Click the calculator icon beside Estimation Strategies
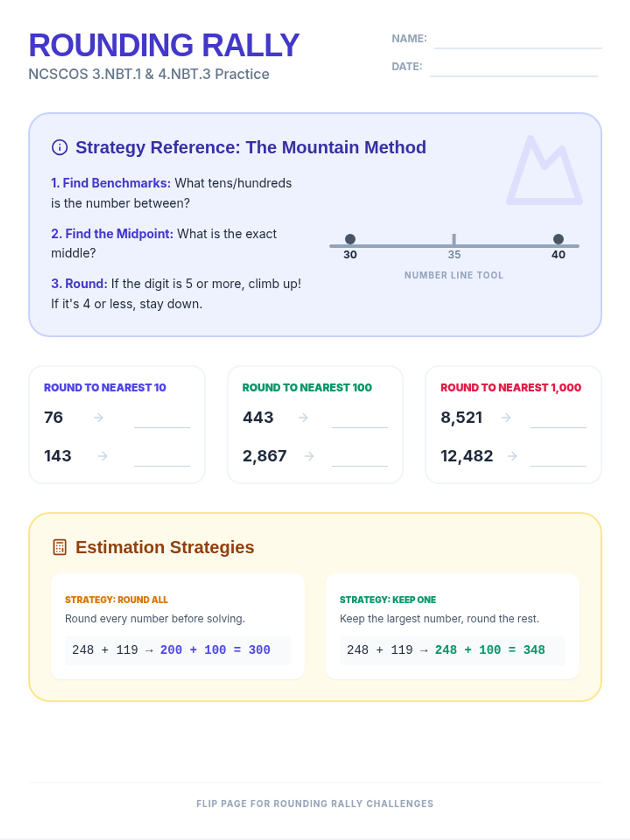Viewport: 630px width, 840px height. [x=60, y=547]
